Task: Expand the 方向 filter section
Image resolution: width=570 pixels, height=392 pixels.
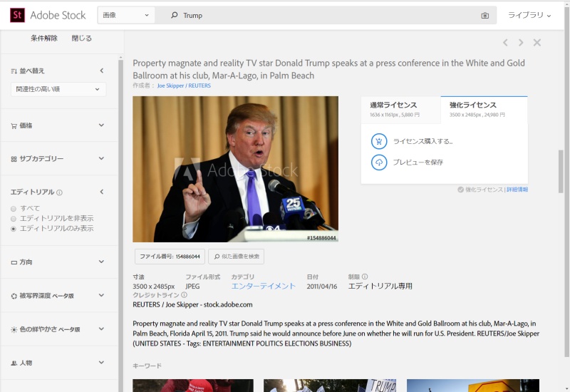Action: tap(101, 262)
